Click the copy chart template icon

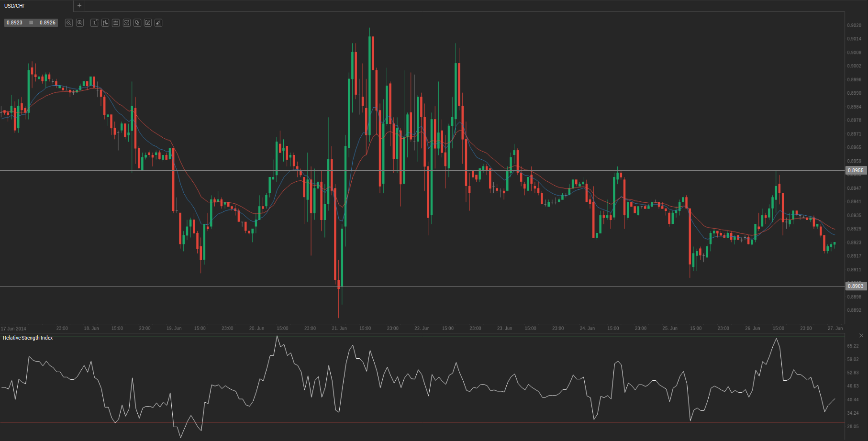point(137,23)
